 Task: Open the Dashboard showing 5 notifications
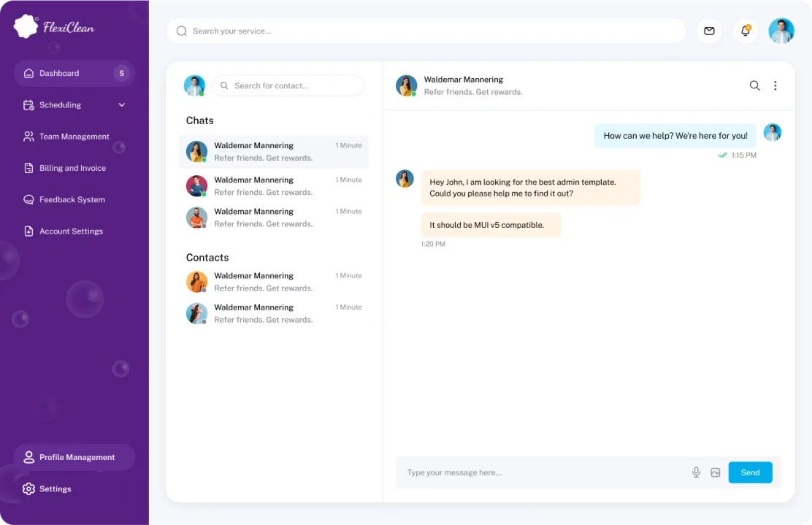60,73
